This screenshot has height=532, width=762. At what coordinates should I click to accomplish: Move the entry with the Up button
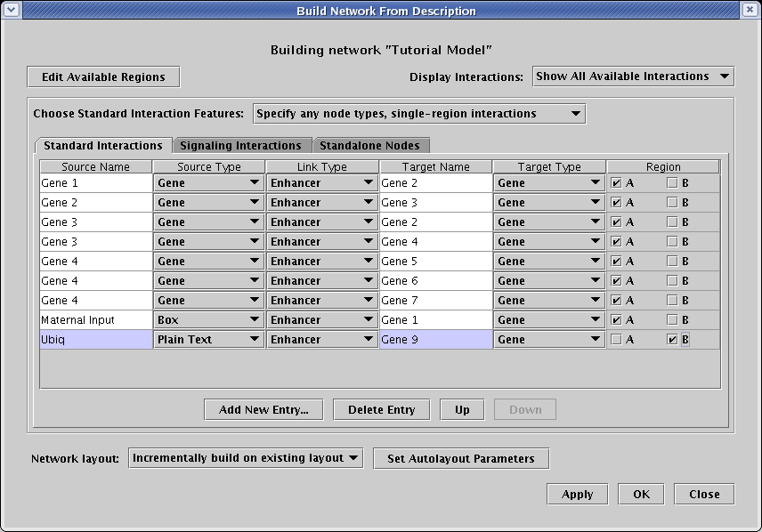pos(462,409)
